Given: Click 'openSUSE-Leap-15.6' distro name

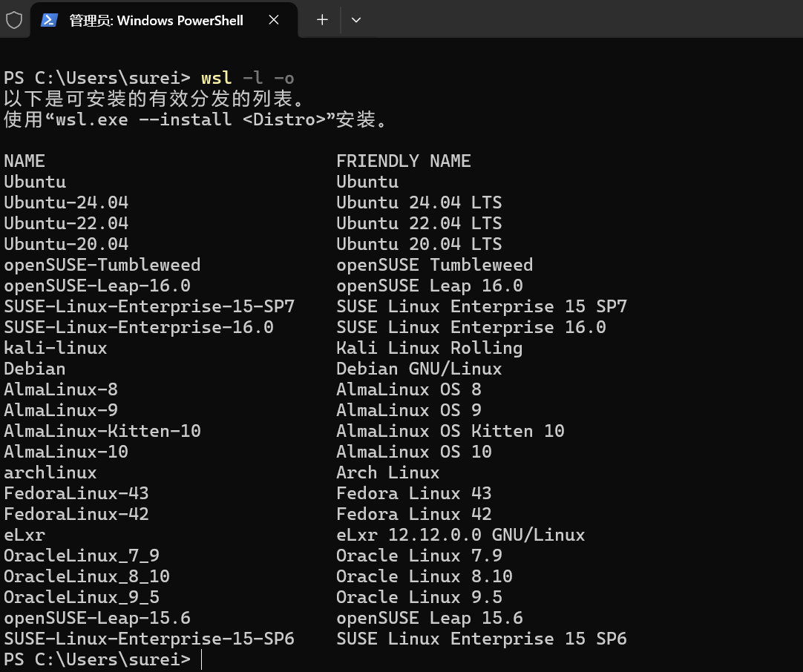Looking at the screenshot, I should (x=97, y=619).
